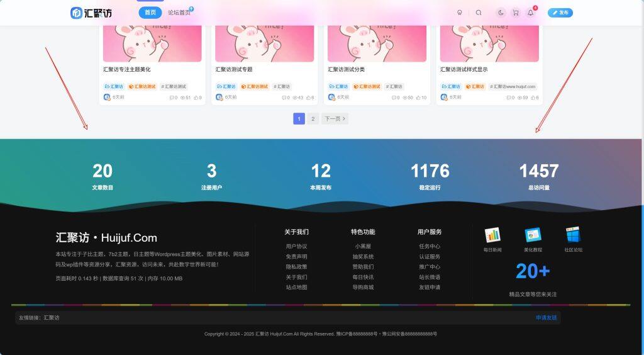The image size is (644, 355).
Task: Open 任务中心 footer link
Action: pos(430,247)
